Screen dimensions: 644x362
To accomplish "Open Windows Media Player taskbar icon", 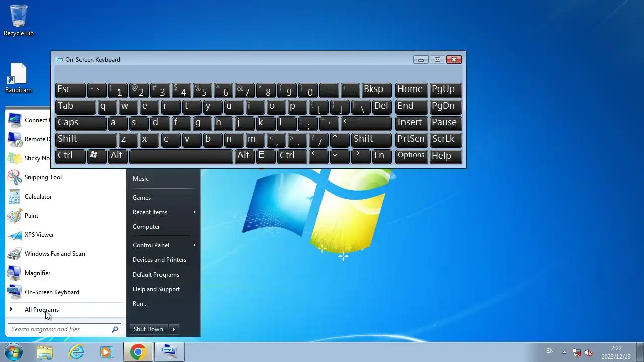I will coord(107,352).
